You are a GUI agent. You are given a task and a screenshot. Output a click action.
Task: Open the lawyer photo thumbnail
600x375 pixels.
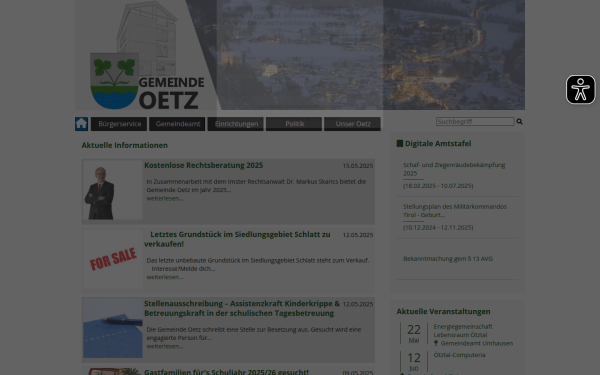[113, 190]
